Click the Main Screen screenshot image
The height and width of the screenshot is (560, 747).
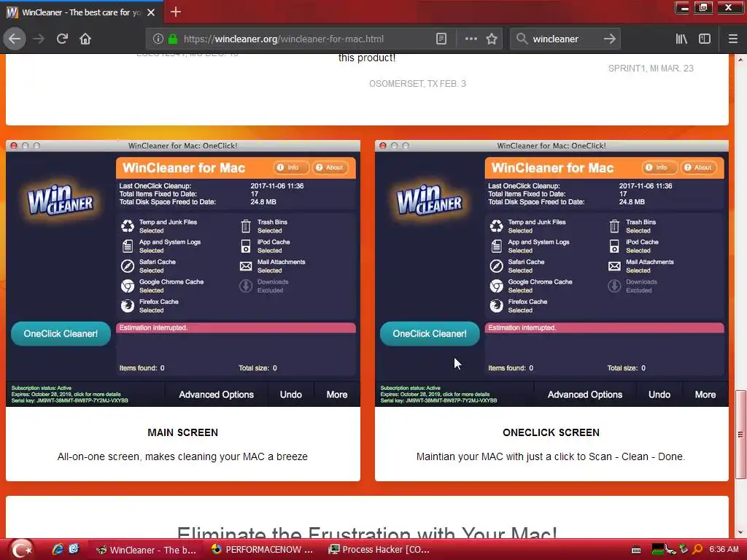tap(183, 273)
